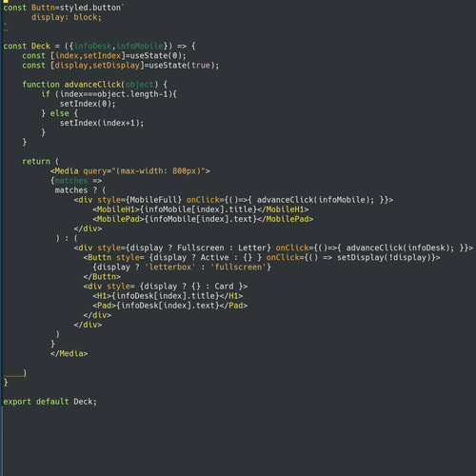Click the opening '<MobileH1>' tag
Viewport: 476px width, 476px height.
116,209
